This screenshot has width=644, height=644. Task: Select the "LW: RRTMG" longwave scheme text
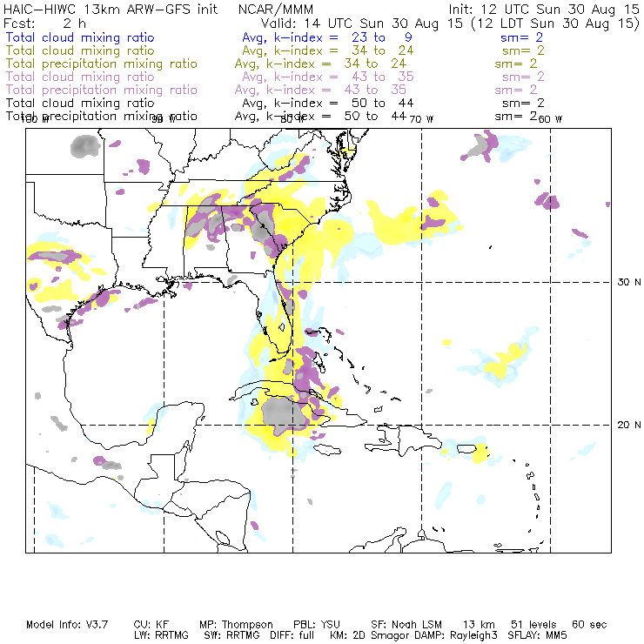[161, 635]
